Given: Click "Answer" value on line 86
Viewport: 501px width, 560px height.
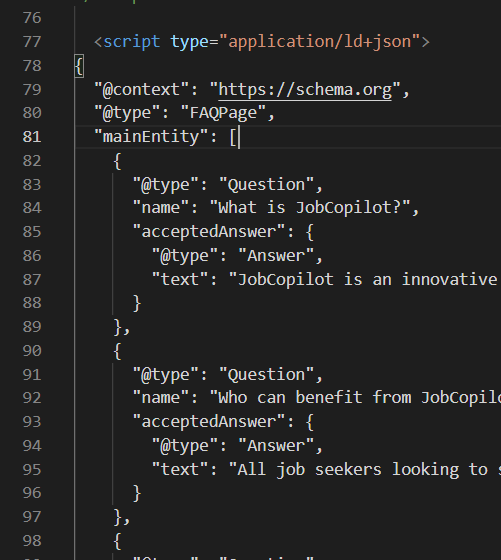Looking at the screenshot, I should [x=276, y=256].
